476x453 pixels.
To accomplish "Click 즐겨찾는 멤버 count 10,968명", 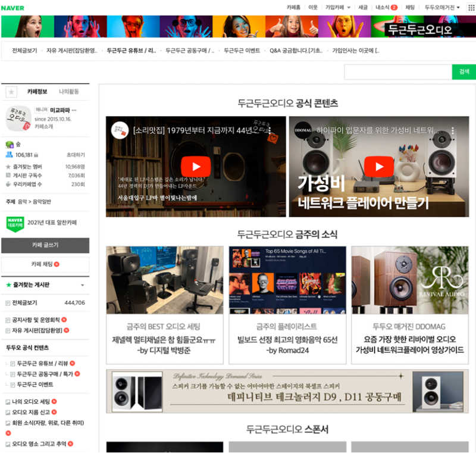I will point(75,167).
